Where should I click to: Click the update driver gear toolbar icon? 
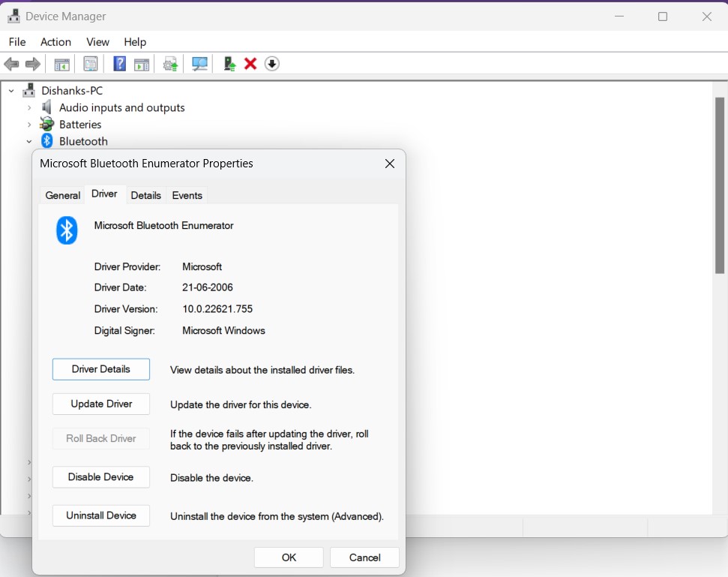171,65
